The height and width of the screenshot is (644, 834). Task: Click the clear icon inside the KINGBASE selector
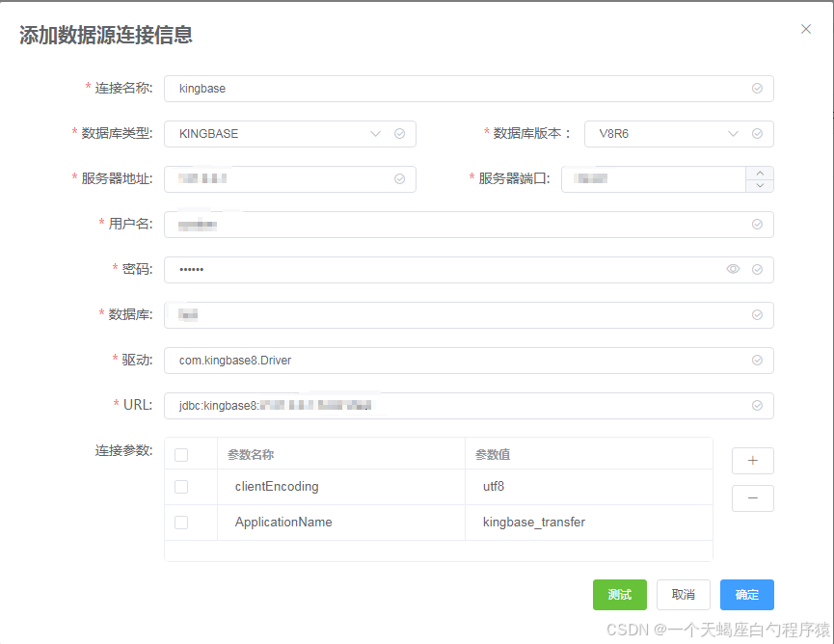(x=399, y=134)
